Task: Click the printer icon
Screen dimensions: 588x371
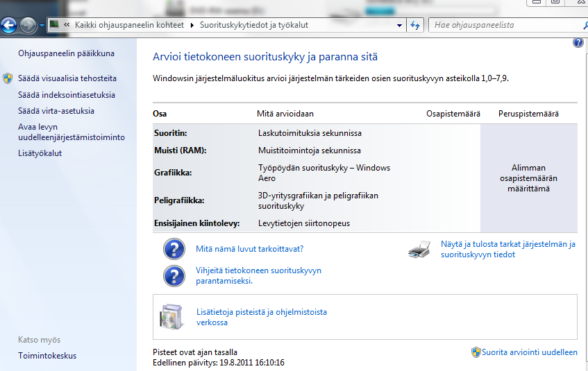Action: [x=419, y=250]
